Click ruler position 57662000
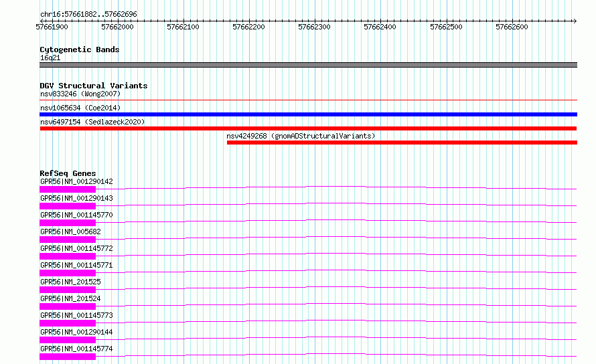Image resolution: width=596 pixels, height=364 pixels. [117, 27]
